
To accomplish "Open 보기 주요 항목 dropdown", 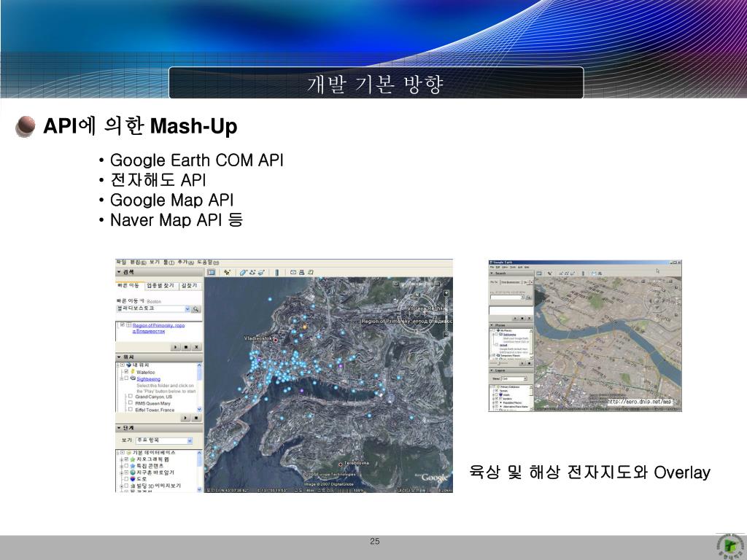I will coord(164,440).
